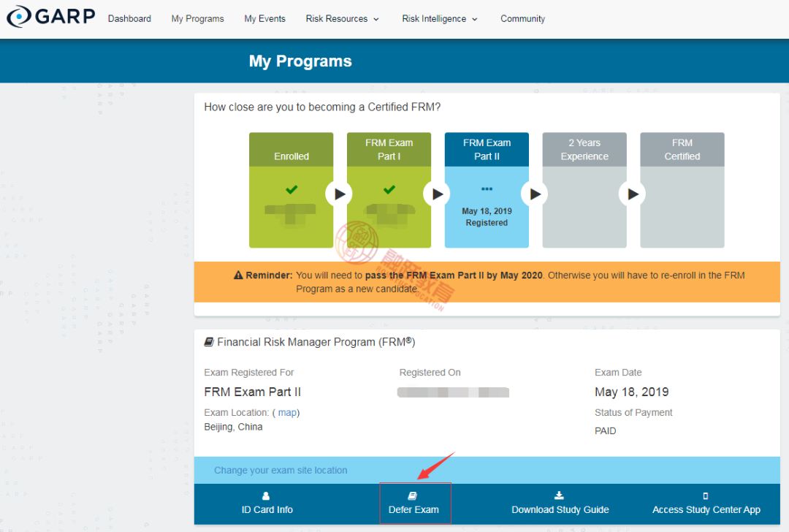Open the Dashboard menu item
Viewport: 789px width, 532px height.
click(x=129, y=19)
